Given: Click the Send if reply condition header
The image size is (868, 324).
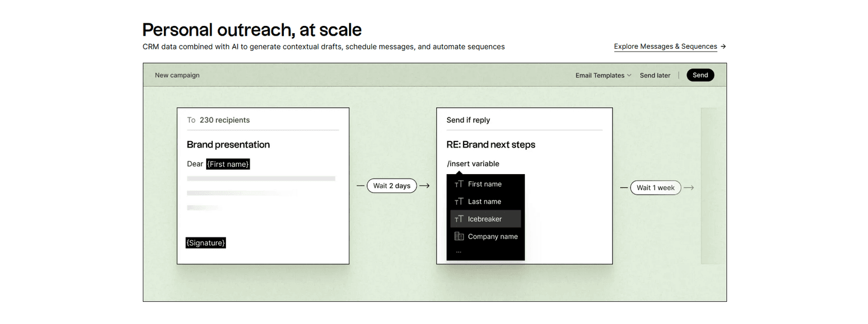Looking at the screenshot, I should point(468,120).
